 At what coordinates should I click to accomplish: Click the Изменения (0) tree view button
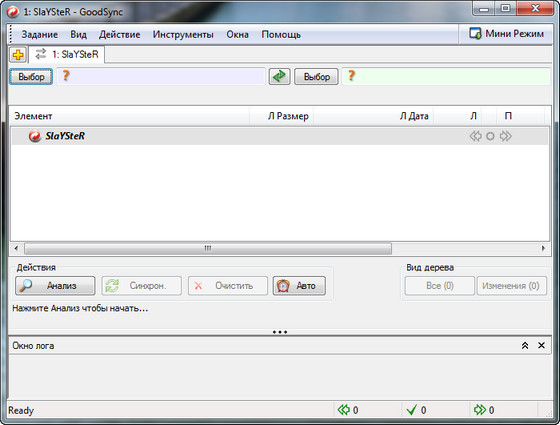coord(512,286)
